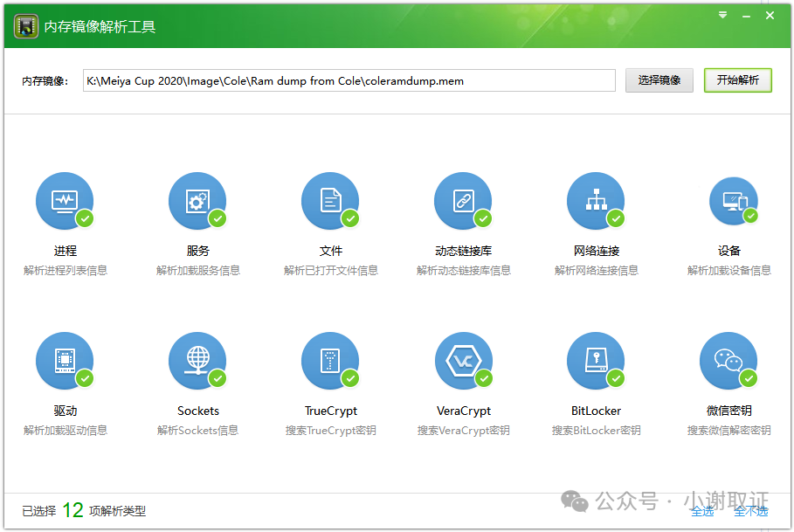Image resolution: width=794 pixels, height=532 pixels.
Task: Uncheck the green checkmark on 动态链接库
Action: click(x=483, y=218)
